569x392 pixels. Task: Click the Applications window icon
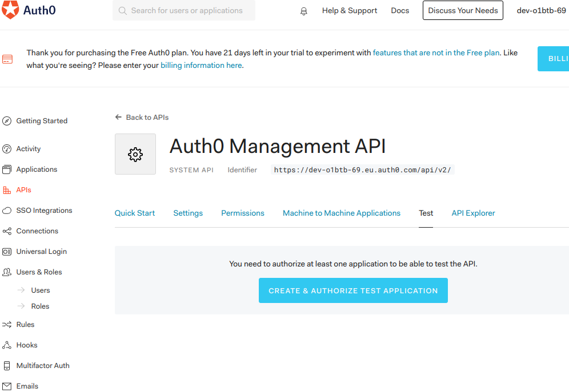coord(7,169)
